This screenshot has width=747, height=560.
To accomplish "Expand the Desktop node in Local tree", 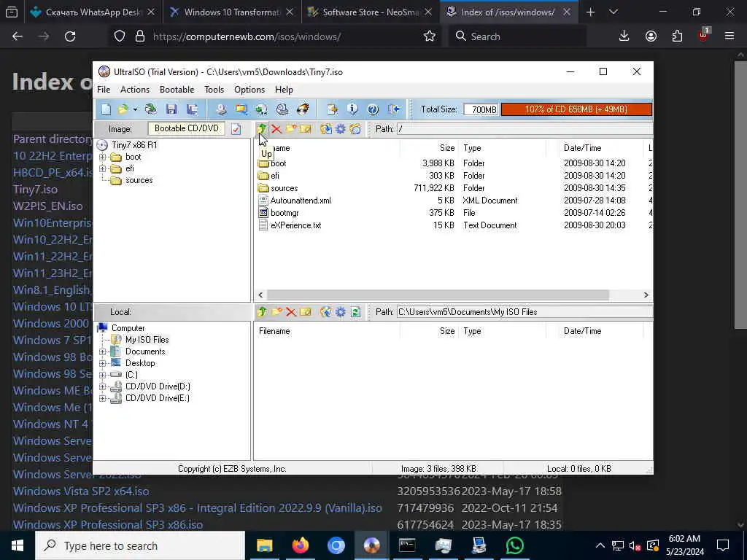I will pos(102,363).
